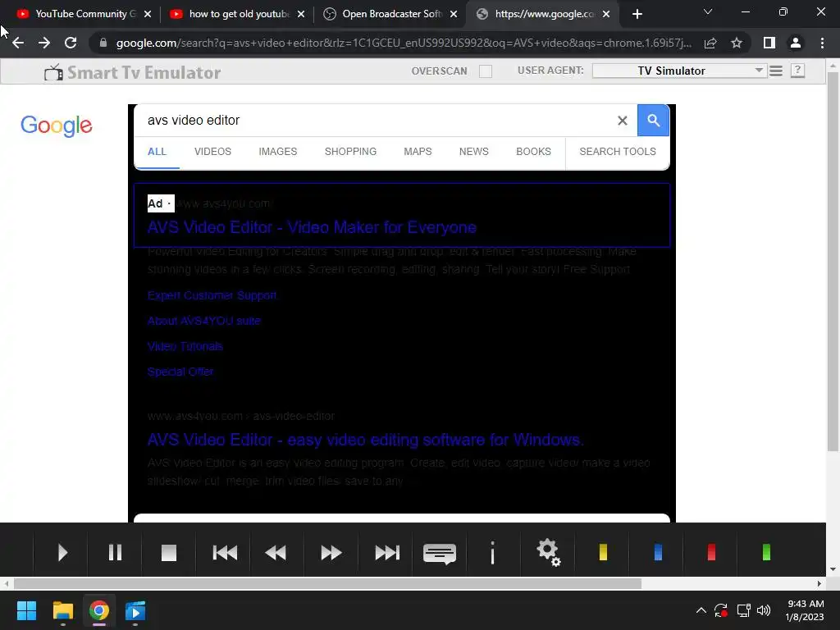Open the About AVS4YOU suite link
This screenshot has height=630, width=840.
pyautogui.click(x=204, y=321)
